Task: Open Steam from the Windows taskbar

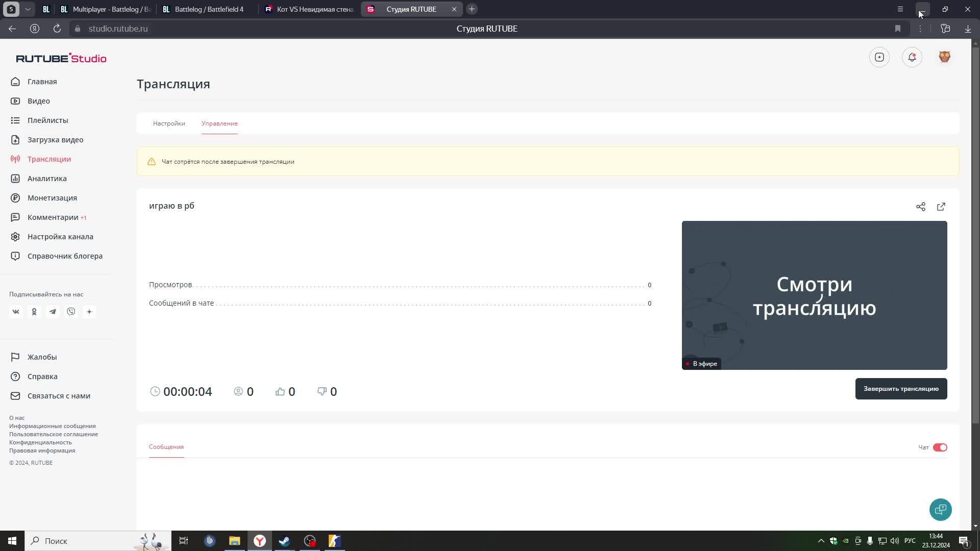Action: [x=284, y=541]
